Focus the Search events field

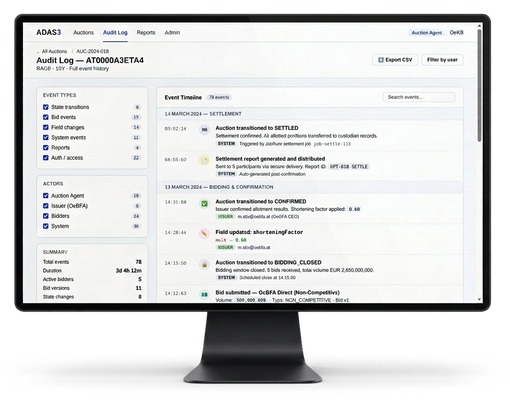tap(419, 97)
